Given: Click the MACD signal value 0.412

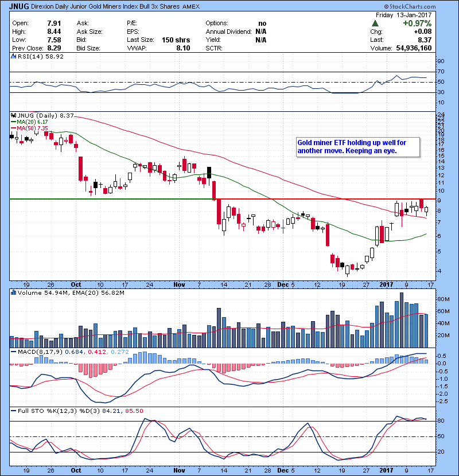Looking at the screenshot, I should point(97,352).
